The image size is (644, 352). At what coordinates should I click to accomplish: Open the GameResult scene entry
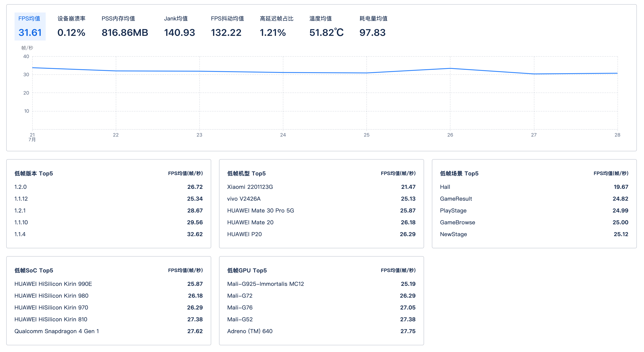click(456, 199)
